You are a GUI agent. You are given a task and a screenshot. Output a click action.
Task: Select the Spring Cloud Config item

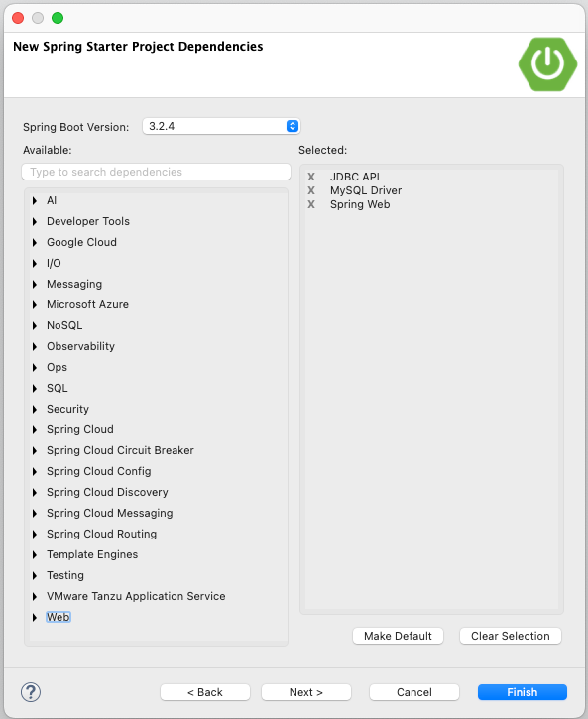pyautogui.click(x=98, y=471)
